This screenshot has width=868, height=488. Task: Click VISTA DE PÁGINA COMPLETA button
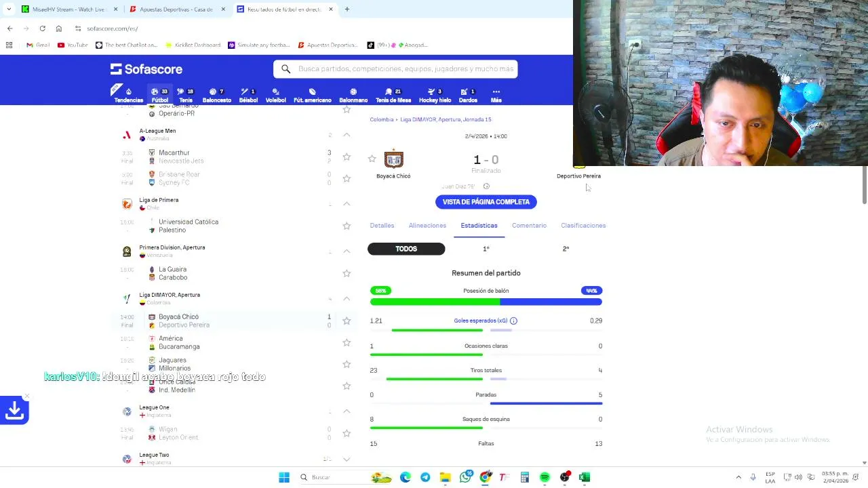[486, 202]
